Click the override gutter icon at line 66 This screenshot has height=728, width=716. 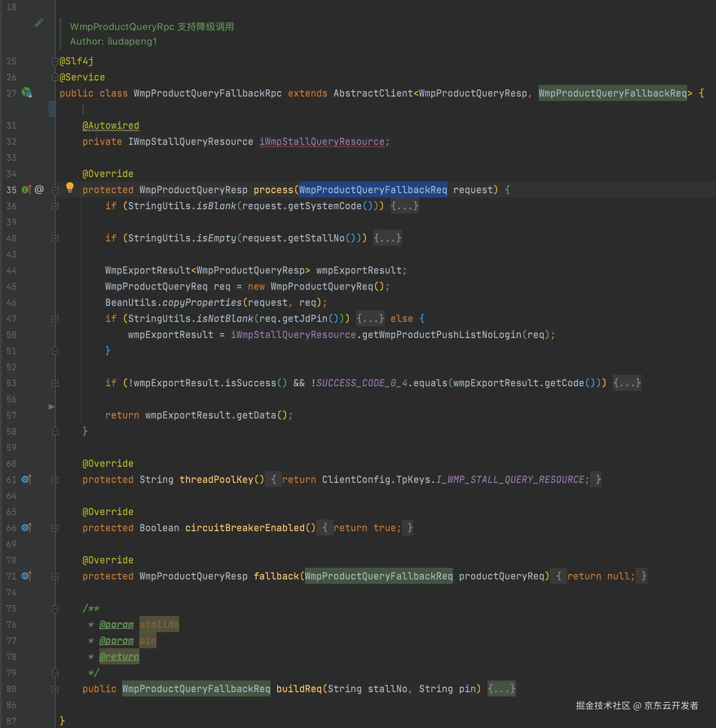coord(26,528)
